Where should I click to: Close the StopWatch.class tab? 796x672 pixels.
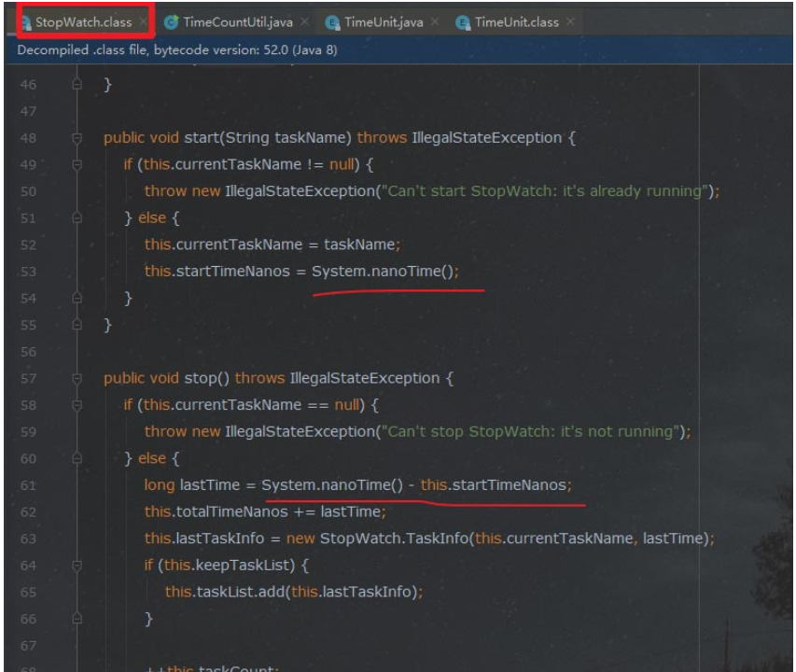click(x=143, y=21)
